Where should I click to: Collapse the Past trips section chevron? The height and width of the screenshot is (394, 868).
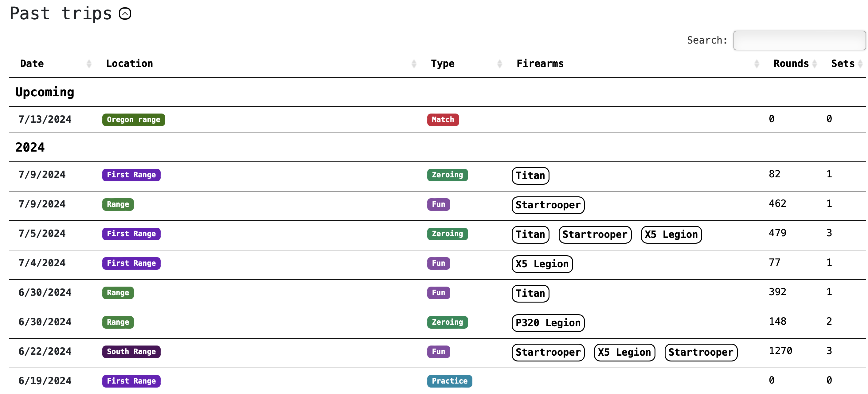(x=125, y=14)
